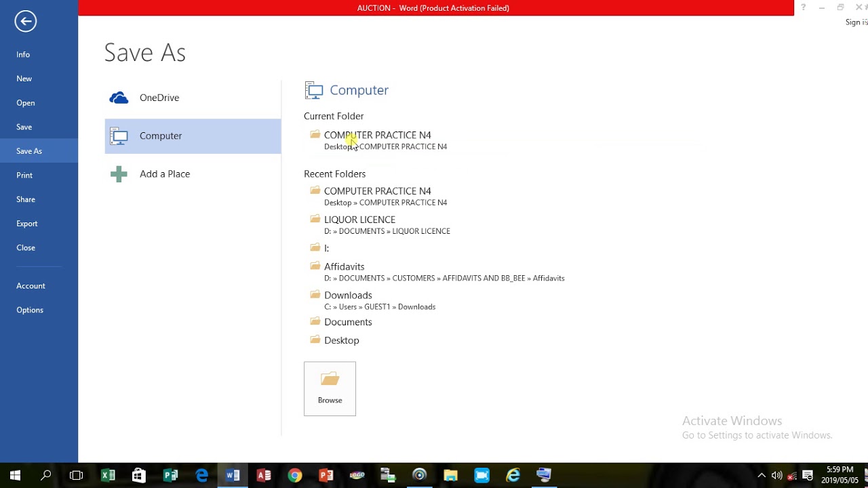Open the blue camera app on taskbar
868x488 pixels.
point(481,475)
